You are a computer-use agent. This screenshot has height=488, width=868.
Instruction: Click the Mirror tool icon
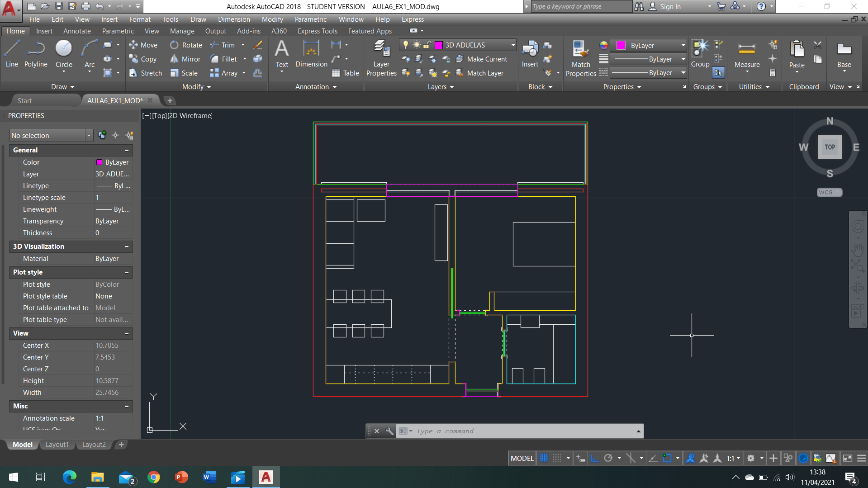point(174,59)
